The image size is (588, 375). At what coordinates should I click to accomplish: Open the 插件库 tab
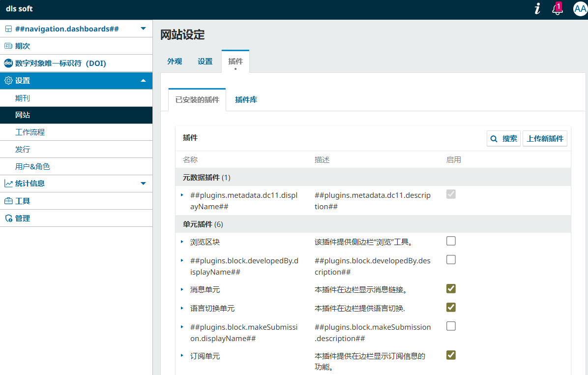pyautogui.click(x=246, y=100)
